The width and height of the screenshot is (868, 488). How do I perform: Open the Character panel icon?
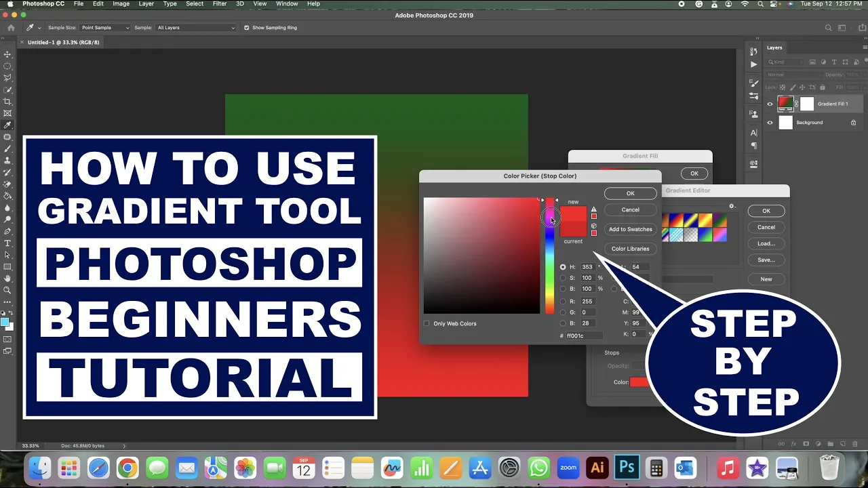coord(753,133)
